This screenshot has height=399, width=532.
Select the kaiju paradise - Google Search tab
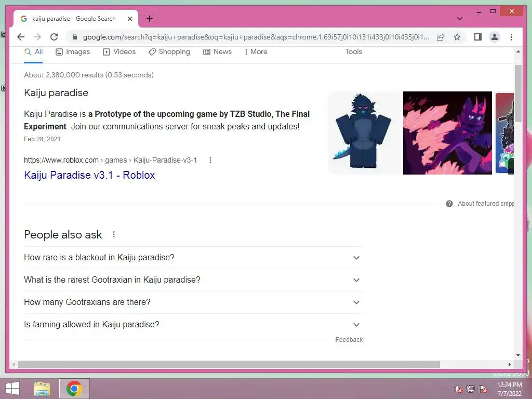76,19
